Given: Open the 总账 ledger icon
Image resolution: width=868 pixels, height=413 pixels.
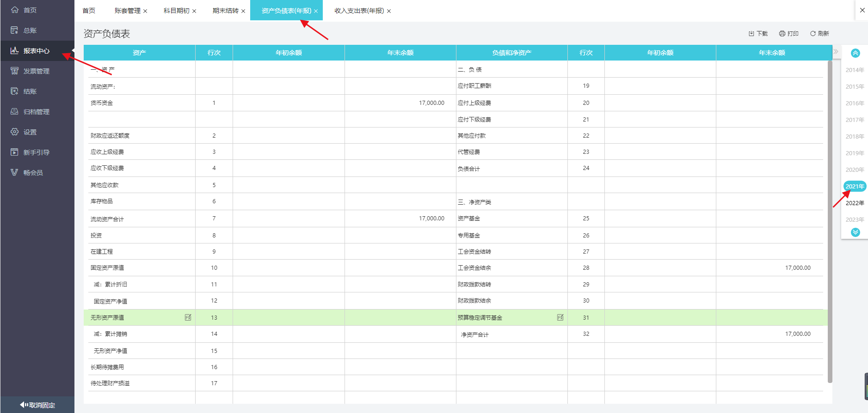Looking at the screenshot, I should point(15,30).
